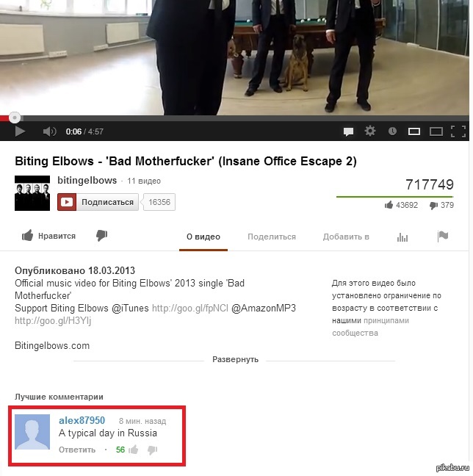Click the video progress scrubber handle
This screenshot has width=473, height=476.
click(14, 118)
